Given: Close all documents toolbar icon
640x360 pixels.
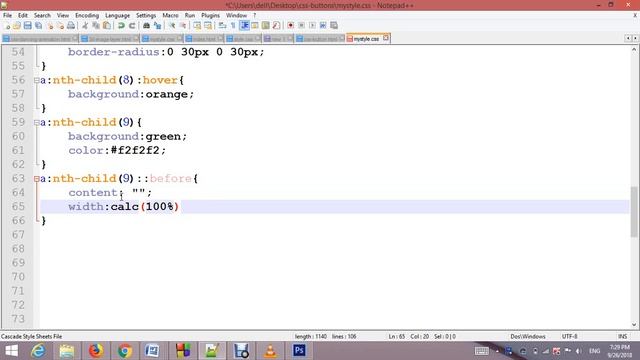Looking at the screenshot, I should click(x=60, y=25).
